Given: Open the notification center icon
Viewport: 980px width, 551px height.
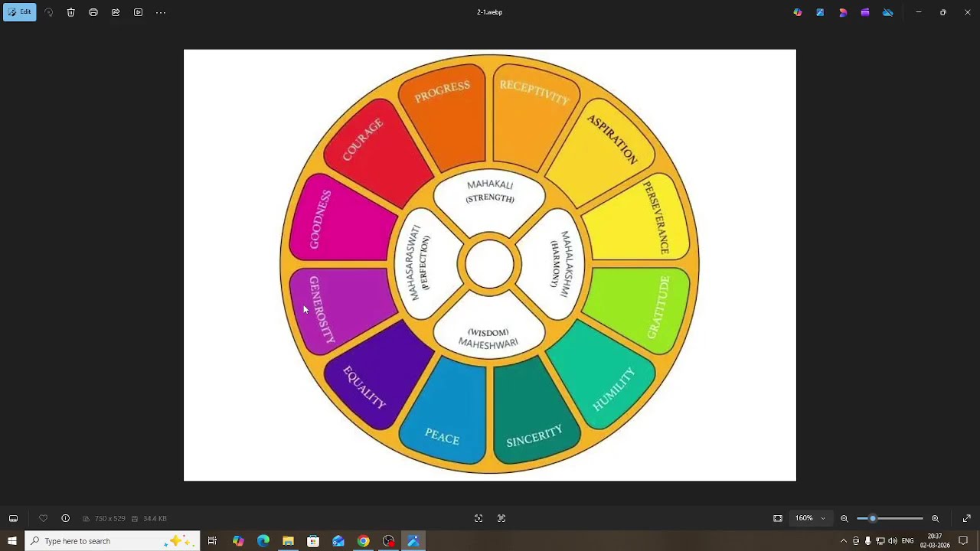Looking at the screenshot, I should pyautogui.click(x=963, y=541).
